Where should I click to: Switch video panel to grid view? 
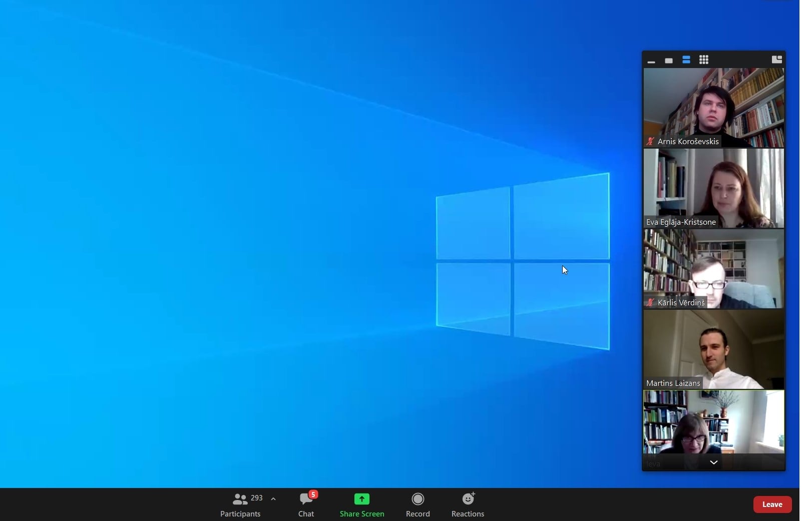point(704,60)
